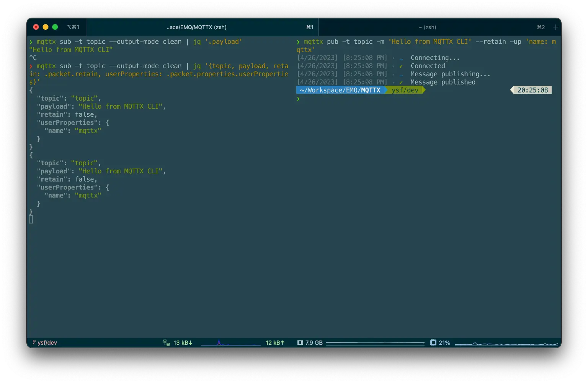588x383 pixels.
Task: Click the ⌘2 shortcut label on right tab
Action: coord(541,27)
